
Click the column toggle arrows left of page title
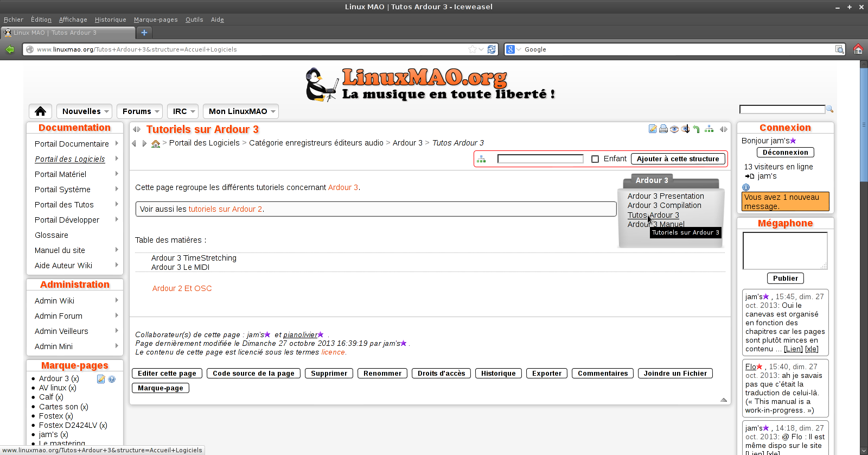137,129
